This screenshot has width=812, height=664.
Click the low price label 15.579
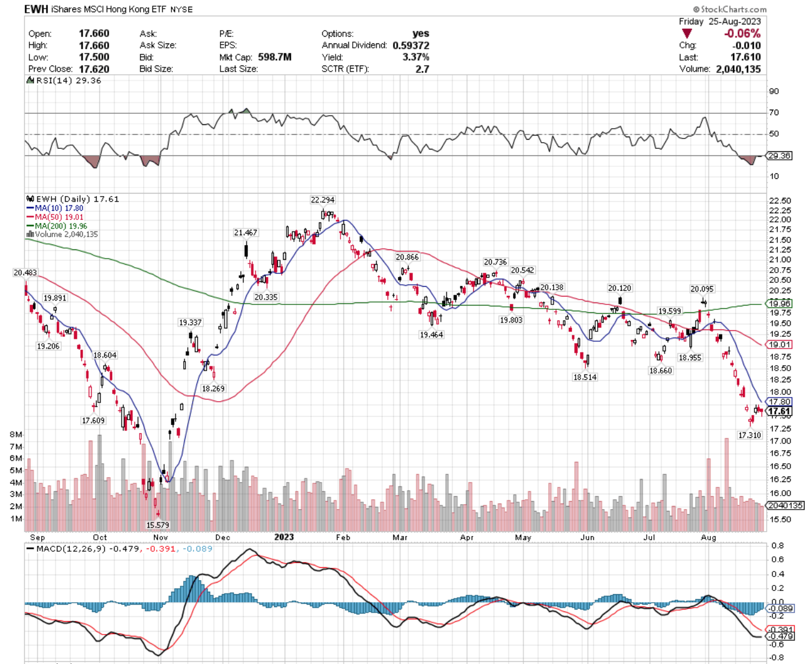point(157,526)
